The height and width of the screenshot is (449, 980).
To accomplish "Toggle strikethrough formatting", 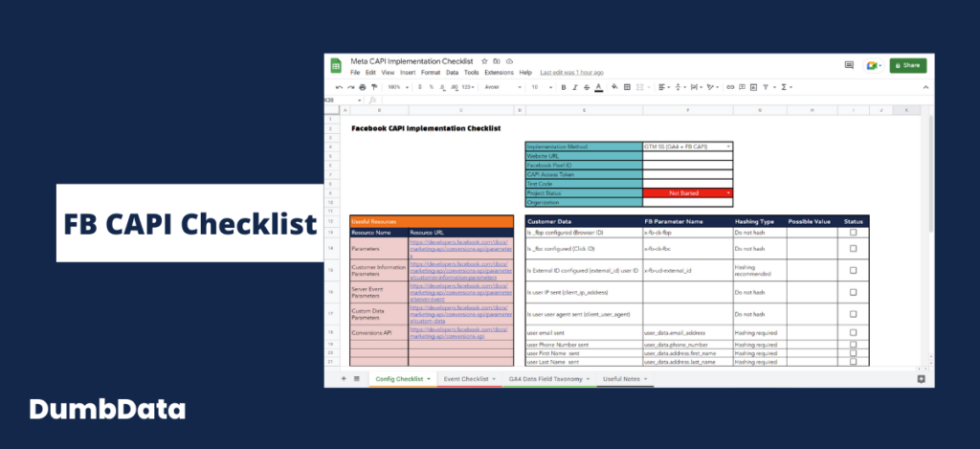I will [587, 87].
